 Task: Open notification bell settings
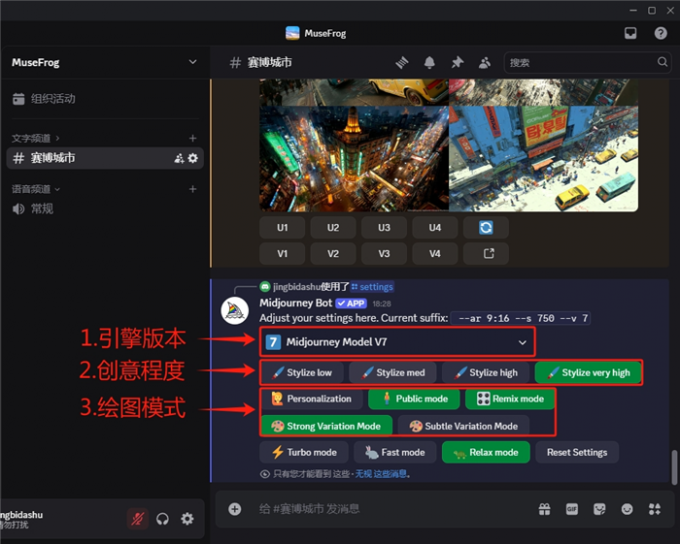[429, 62]
